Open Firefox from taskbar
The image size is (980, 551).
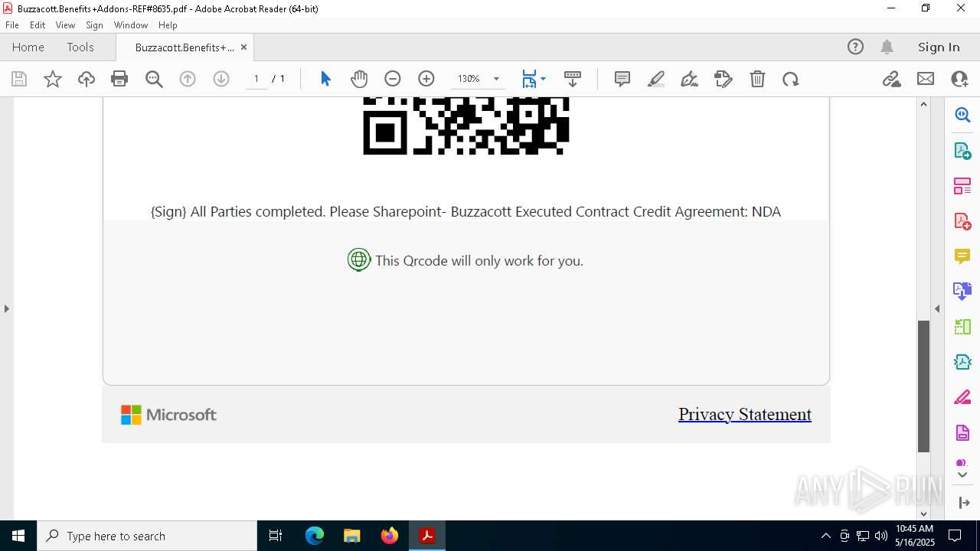390,536
